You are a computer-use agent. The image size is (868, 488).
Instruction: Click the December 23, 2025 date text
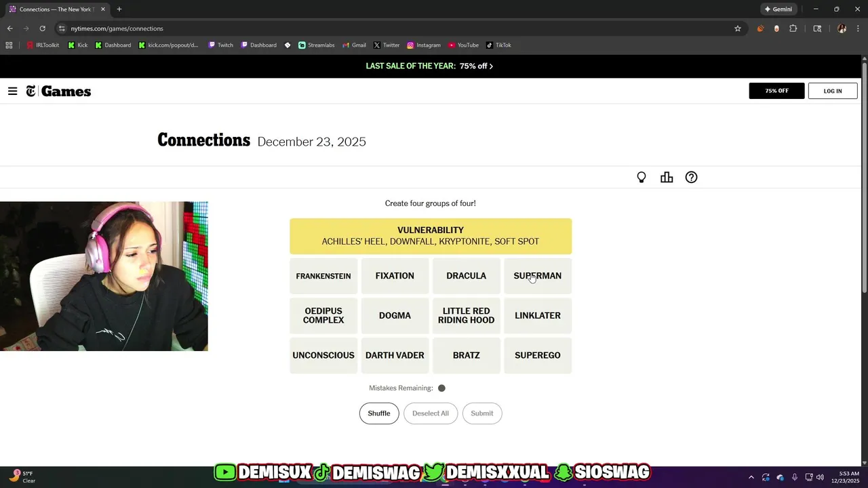click(312, 142)
